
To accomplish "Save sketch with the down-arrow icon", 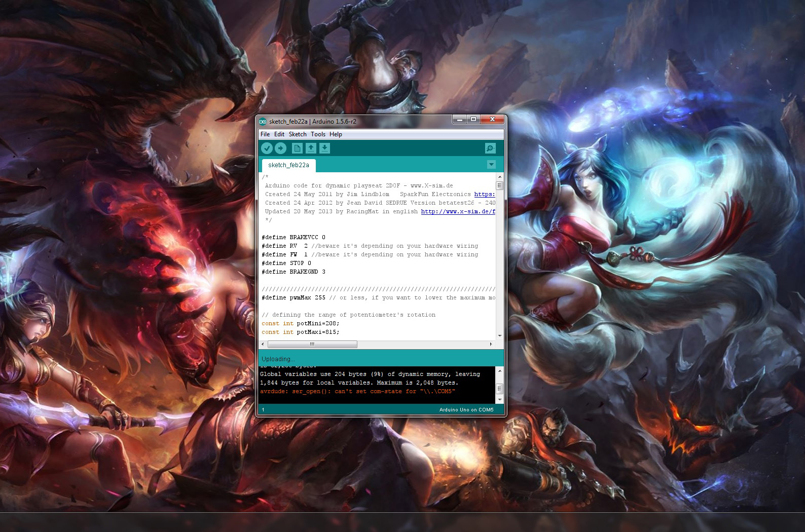I will (324, 148).
